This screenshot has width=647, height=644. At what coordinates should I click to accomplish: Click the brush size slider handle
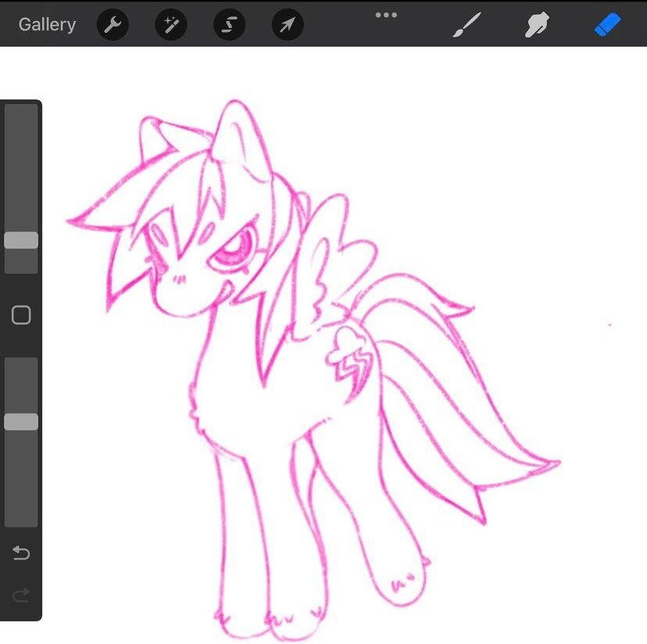click(21, 240)
